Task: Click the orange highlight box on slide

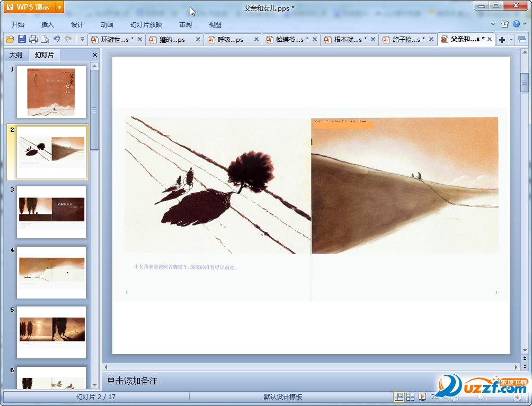Action: (344, 125)
